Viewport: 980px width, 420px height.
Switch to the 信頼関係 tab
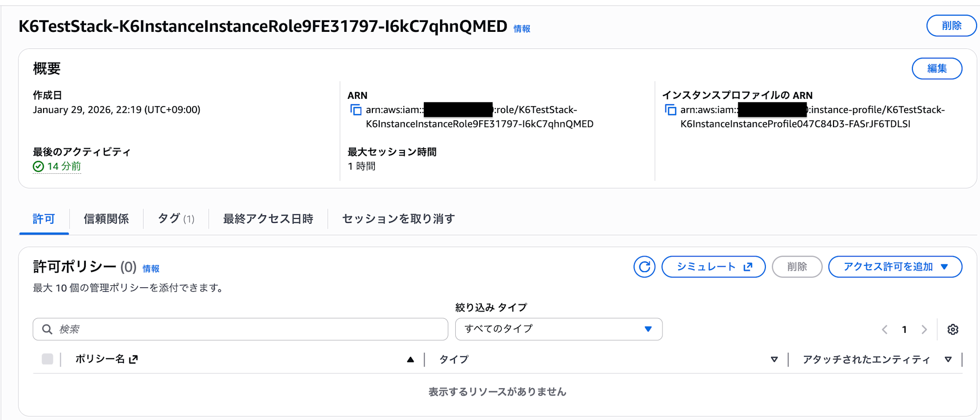[106, 219]
